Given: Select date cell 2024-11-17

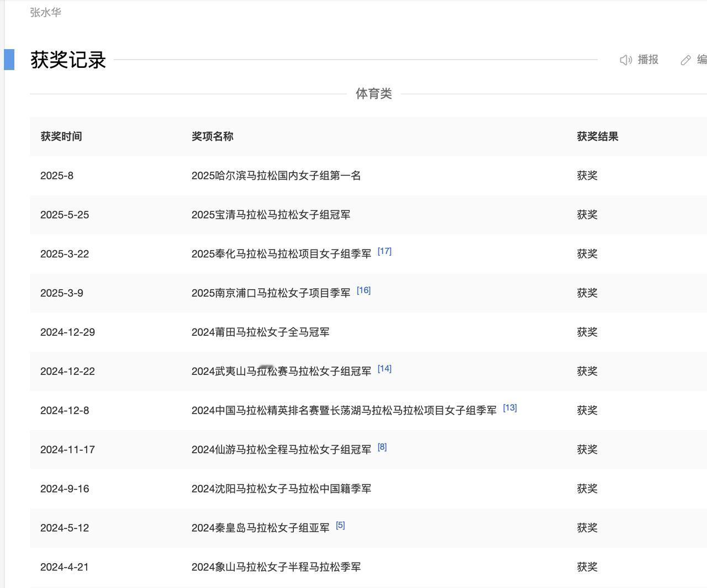Looking at the screenshot, I should click(67, 450).
